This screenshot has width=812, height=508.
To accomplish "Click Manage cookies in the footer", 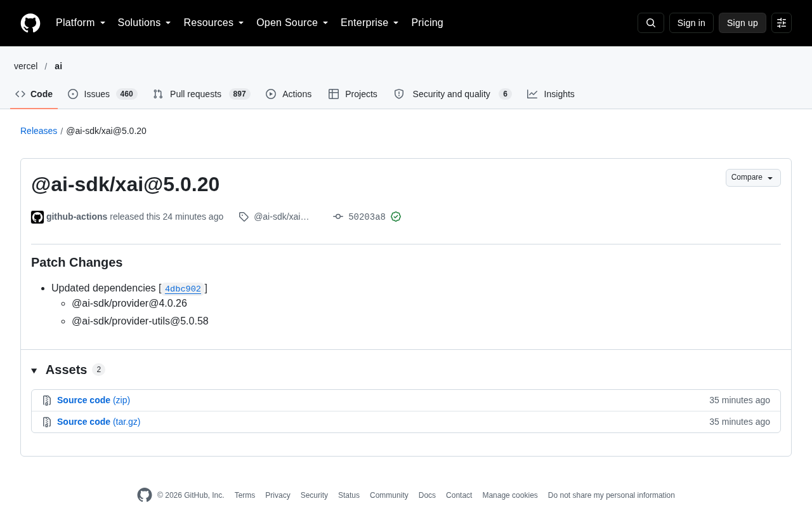I will tap(510, 495).
